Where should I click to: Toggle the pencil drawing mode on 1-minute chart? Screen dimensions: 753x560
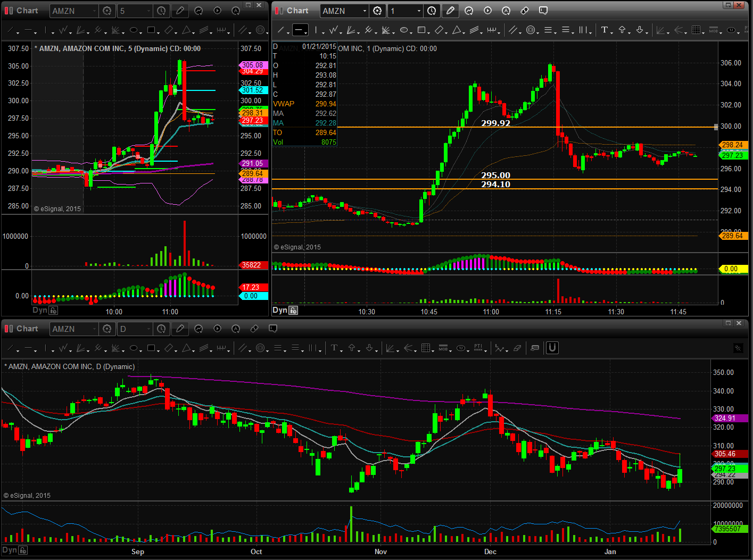point(450,11)
